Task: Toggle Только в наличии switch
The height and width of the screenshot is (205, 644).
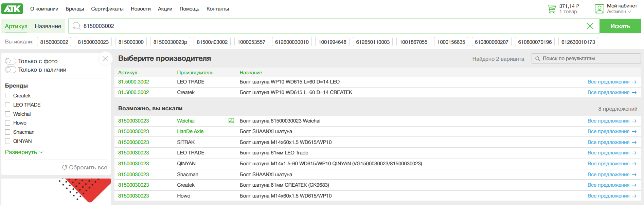Action: pos(11,70)
